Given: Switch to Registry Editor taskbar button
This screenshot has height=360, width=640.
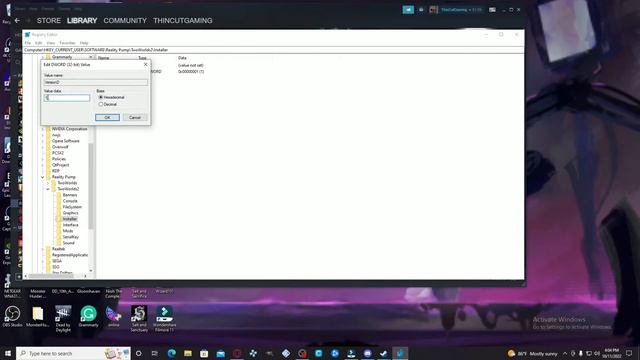Looking at the screenshot, I should [x=400, y=353].
